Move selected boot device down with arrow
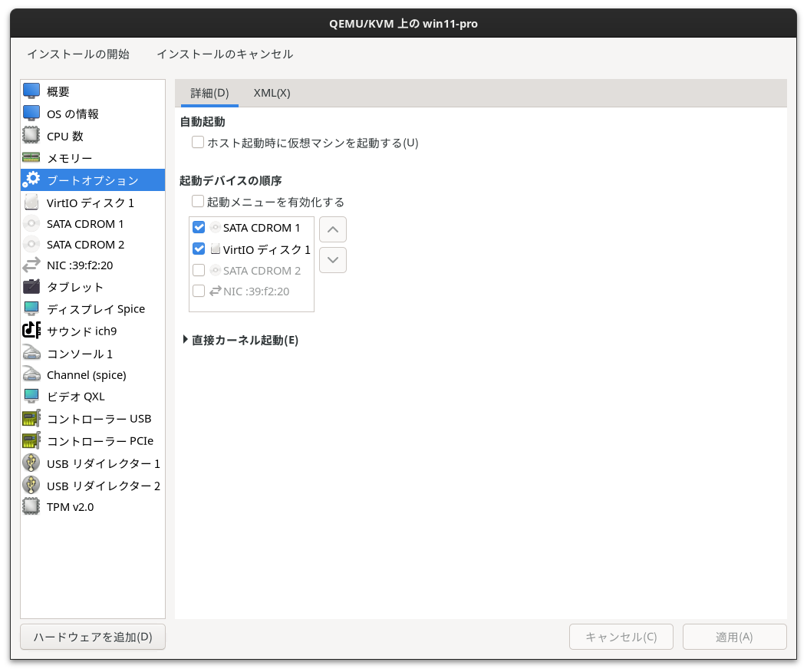The width and height of the screenshot is (807, 672). [x=332, y=259]
